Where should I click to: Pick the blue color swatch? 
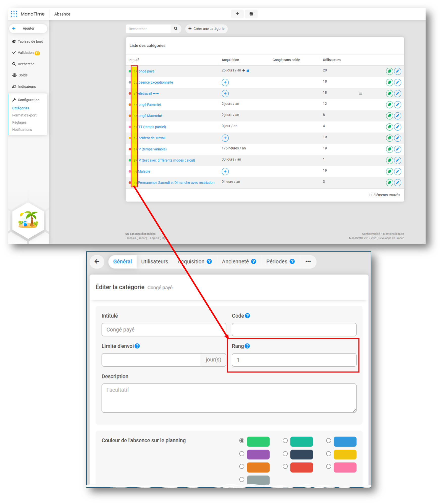point(345,441)
